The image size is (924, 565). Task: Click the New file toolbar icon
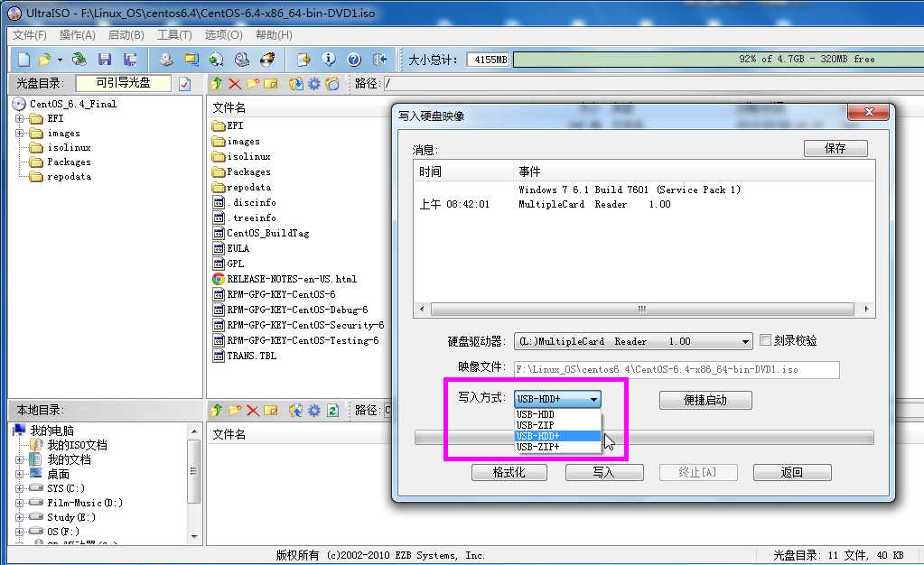(23, 59)
